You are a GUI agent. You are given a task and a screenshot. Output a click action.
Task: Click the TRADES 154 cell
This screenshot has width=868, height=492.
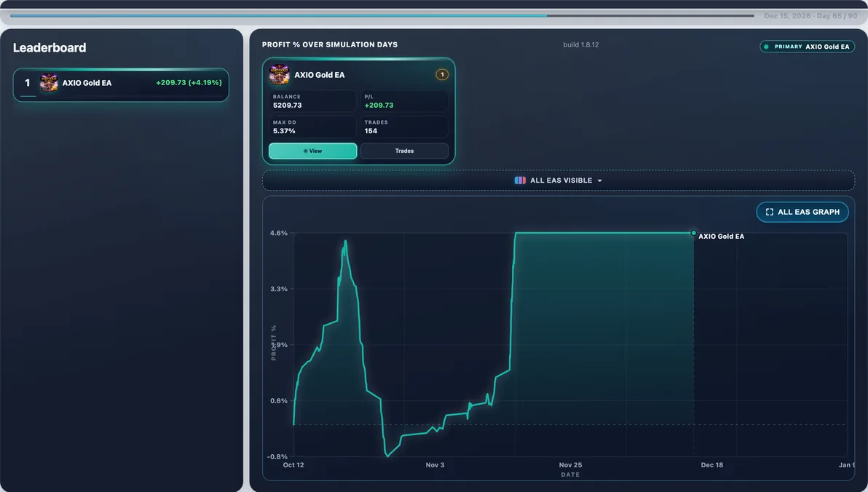[x=405, y=127]
